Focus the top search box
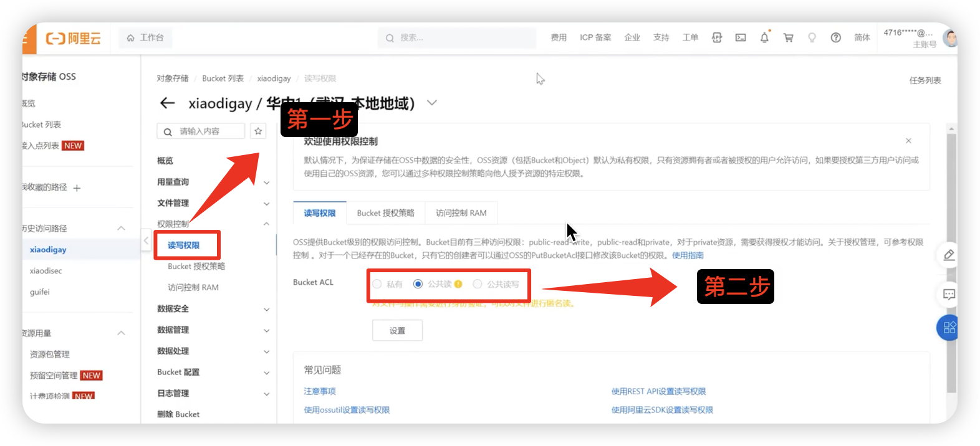This screenshot has width=980, height=446. pyautogui.click(x=456, y=38)
